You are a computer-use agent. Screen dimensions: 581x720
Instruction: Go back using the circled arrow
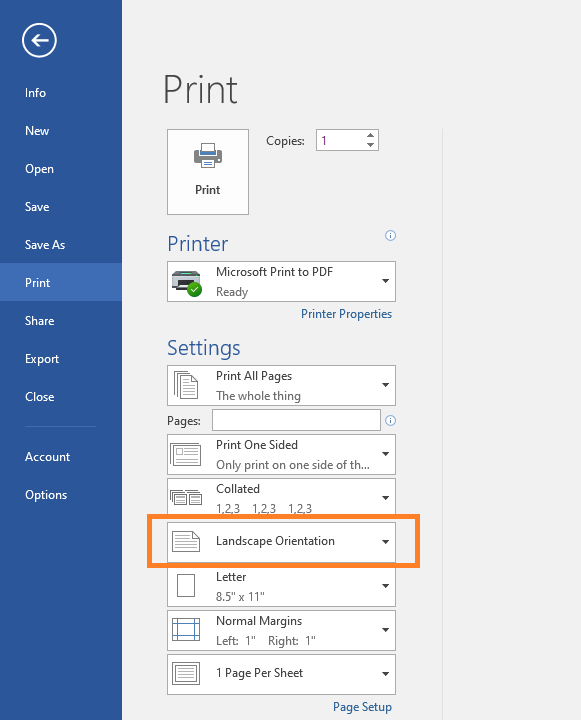[x=39, y=40]
